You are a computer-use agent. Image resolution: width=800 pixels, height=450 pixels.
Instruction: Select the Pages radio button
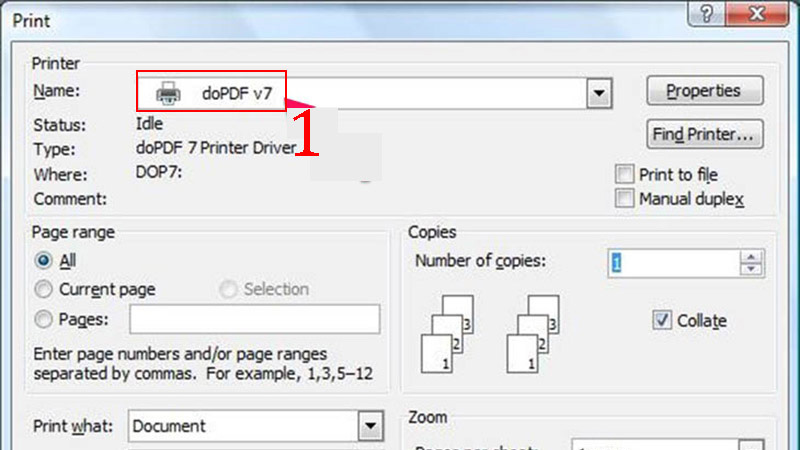click(x=43, y=319)
